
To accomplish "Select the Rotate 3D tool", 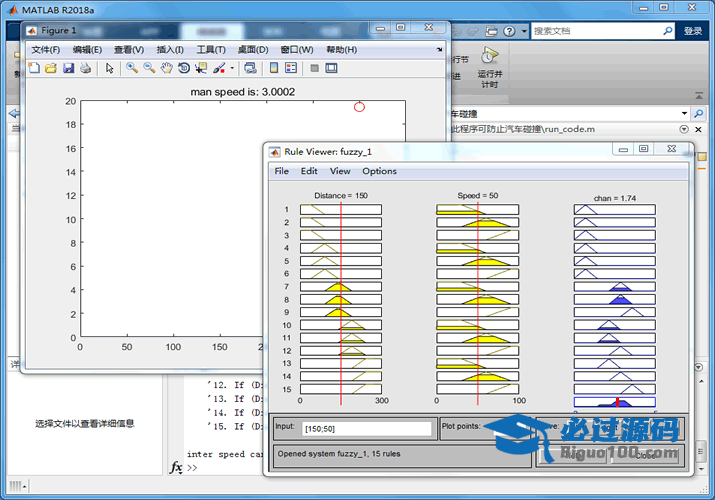I will pos(184,68).
